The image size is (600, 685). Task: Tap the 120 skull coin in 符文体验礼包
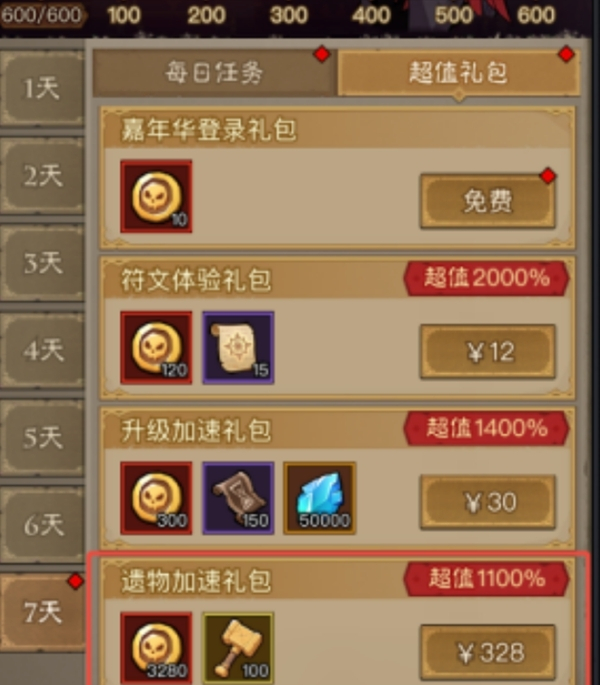click(x=156, y=348)
